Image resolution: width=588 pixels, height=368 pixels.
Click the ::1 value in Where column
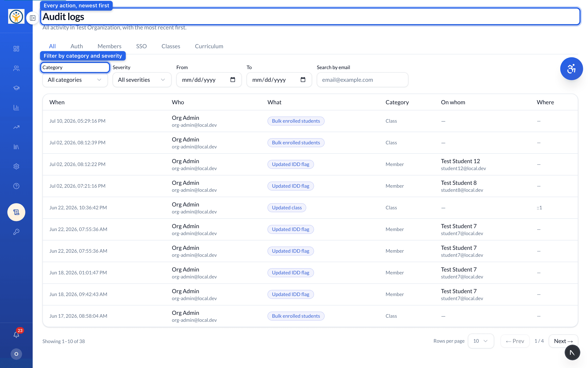pos(539,208)
